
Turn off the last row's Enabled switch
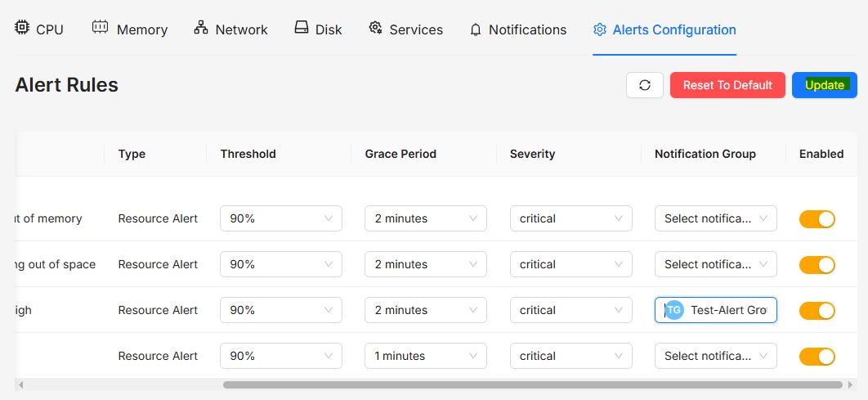[x=817, y=356]
